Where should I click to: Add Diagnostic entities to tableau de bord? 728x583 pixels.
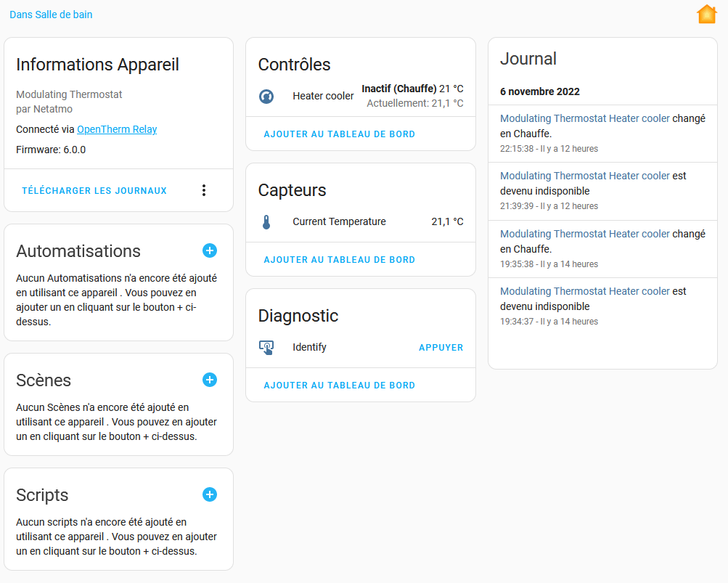tap(340, 385)
